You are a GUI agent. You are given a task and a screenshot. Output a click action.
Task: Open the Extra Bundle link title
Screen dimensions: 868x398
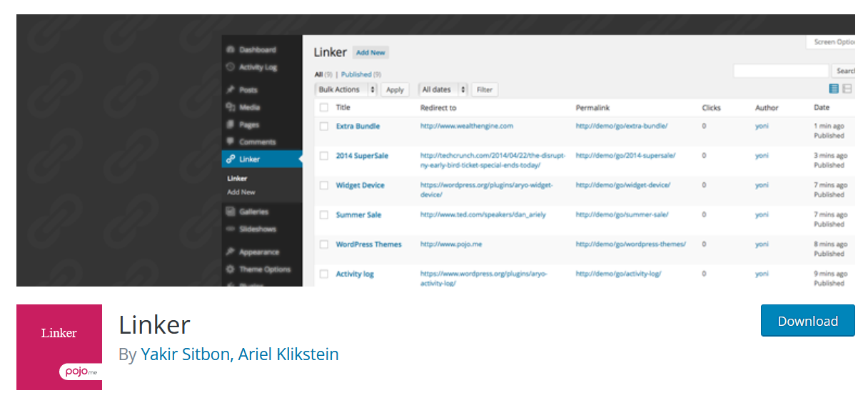click(x=358, y=126)
